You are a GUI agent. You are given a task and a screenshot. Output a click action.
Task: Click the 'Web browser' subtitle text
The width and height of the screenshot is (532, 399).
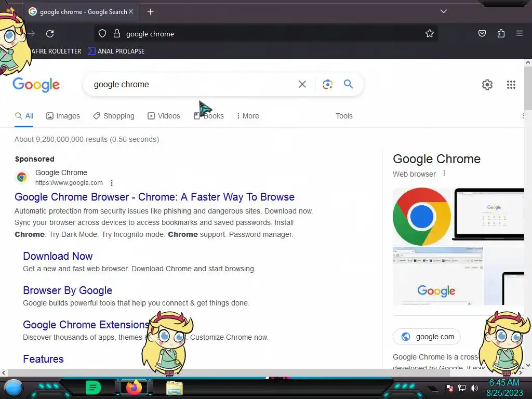pos(414,174)
